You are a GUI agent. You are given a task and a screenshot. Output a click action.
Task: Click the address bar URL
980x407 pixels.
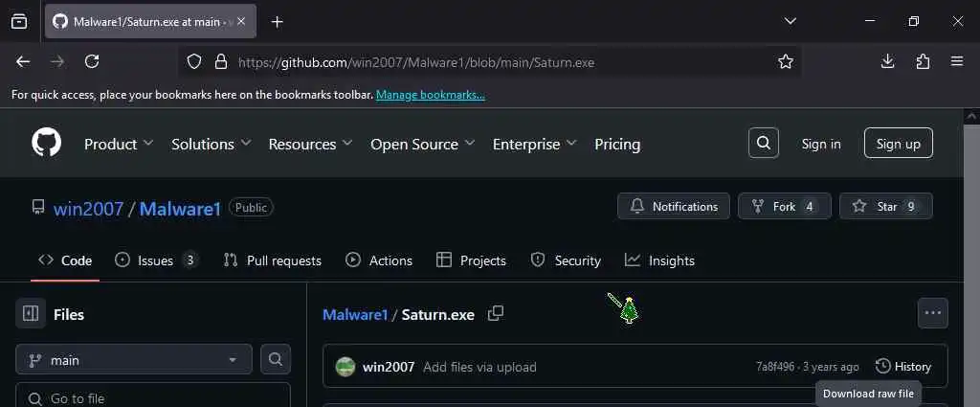(416, 62)
